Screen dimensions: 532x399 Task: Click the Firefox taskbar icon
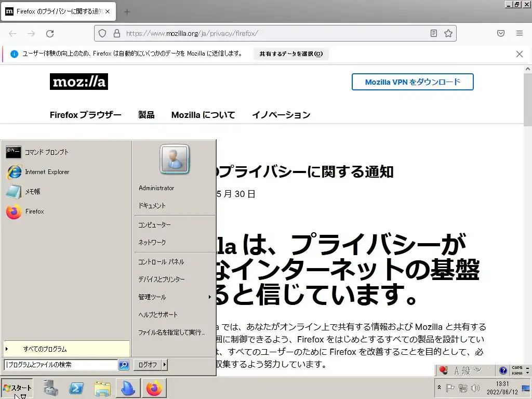[x=154, y=388]
